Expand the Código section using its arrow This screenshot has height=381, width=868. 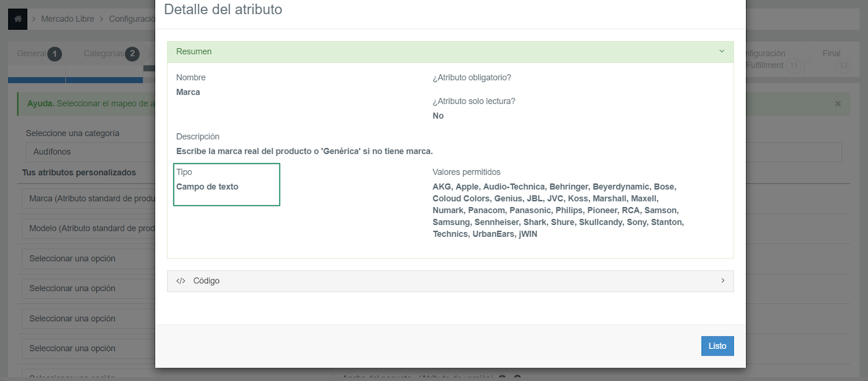click(x=723, y=281)
